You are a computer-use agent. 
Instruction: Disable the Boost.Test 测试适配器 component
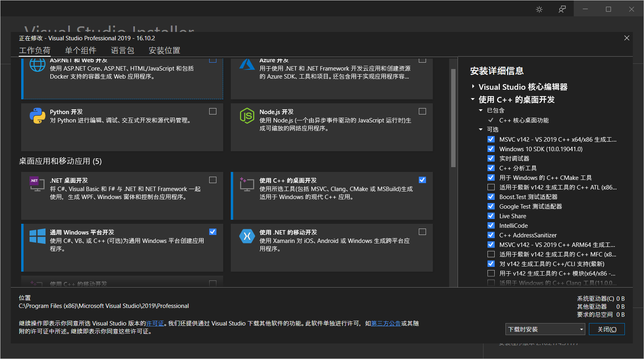(491, 197)
